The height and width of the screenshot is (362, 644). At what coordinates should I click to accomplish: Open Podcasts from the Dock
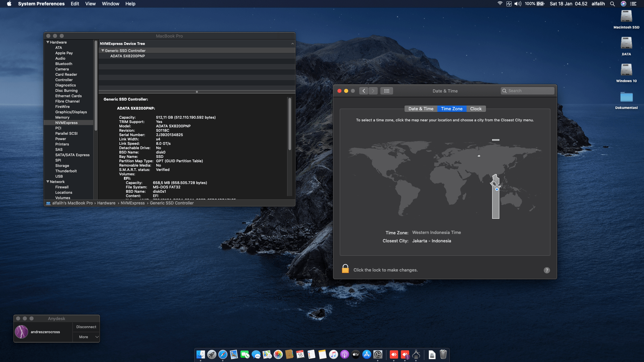point(344,354)
